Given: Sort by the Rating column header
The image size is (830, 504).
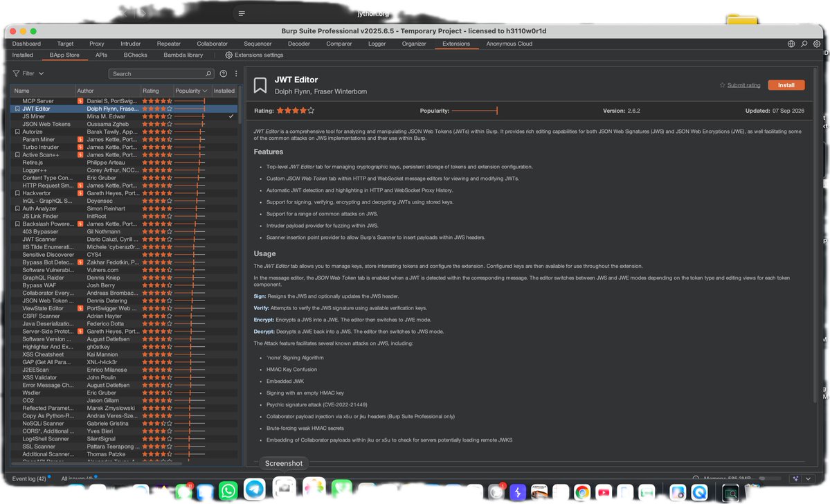Looking at the screenshot, I should [x=156, y=91].
